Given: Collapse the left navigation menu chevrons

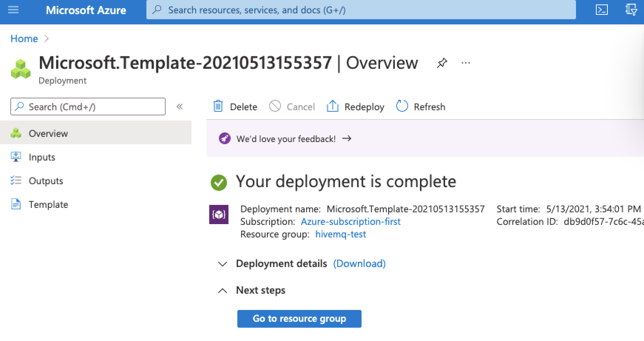Looking at the screenshot, I should coord(180,107).
